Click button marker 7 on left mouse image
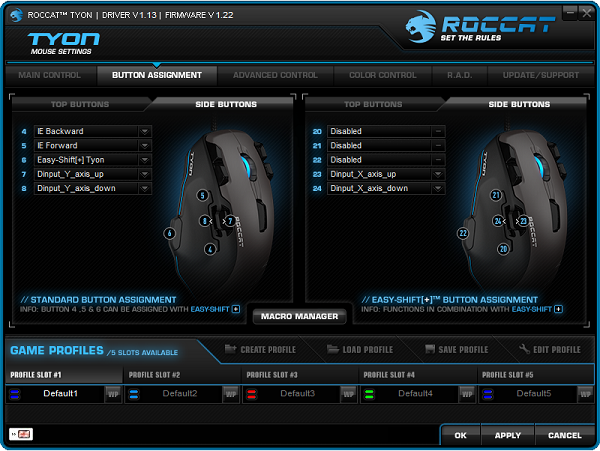 pyautogui.click(x=230, y=221)
